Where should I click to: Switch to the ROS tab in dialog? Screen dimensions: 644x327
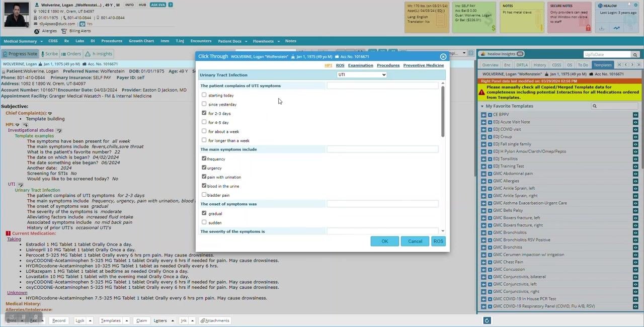(x=340, y=65)
